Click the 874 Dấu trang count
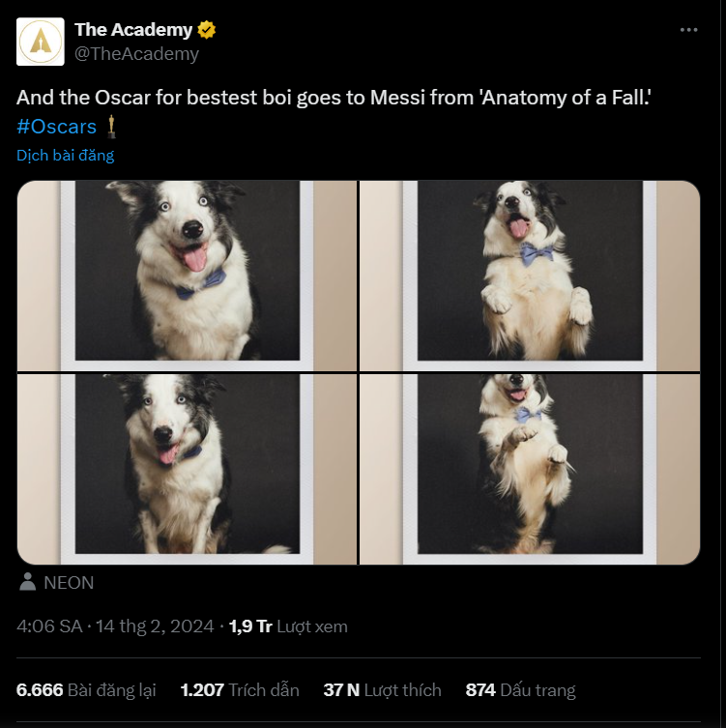Screen dimensions: 726x728 (520, 690)
